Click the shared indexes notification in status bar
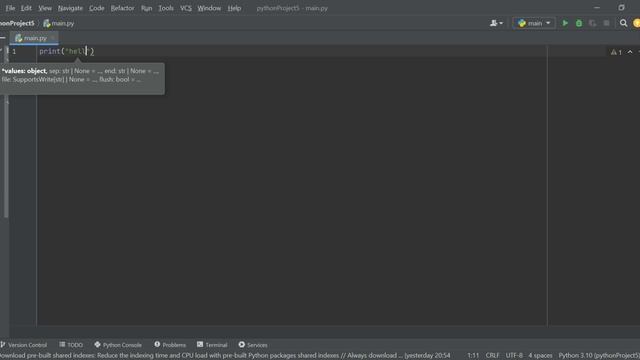The height and width of the screenshot is (360, 640). [225, 356]
